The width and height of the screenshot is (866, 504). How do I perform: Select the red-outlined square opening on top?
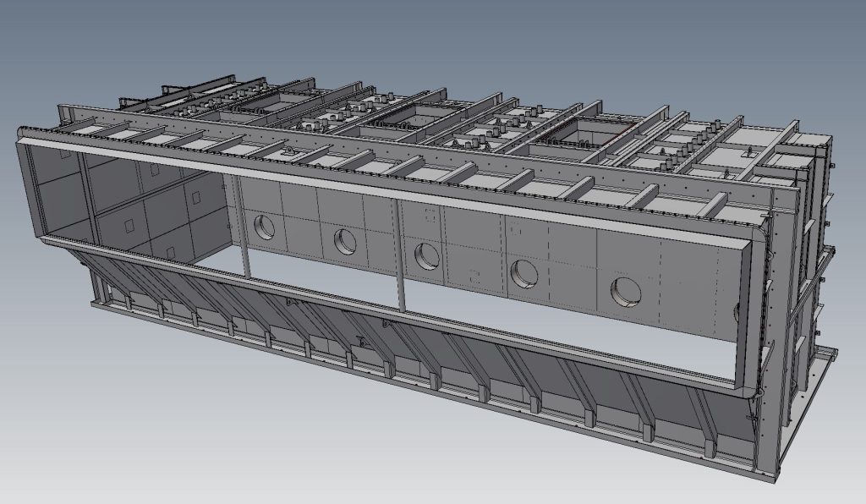point(592,133)
